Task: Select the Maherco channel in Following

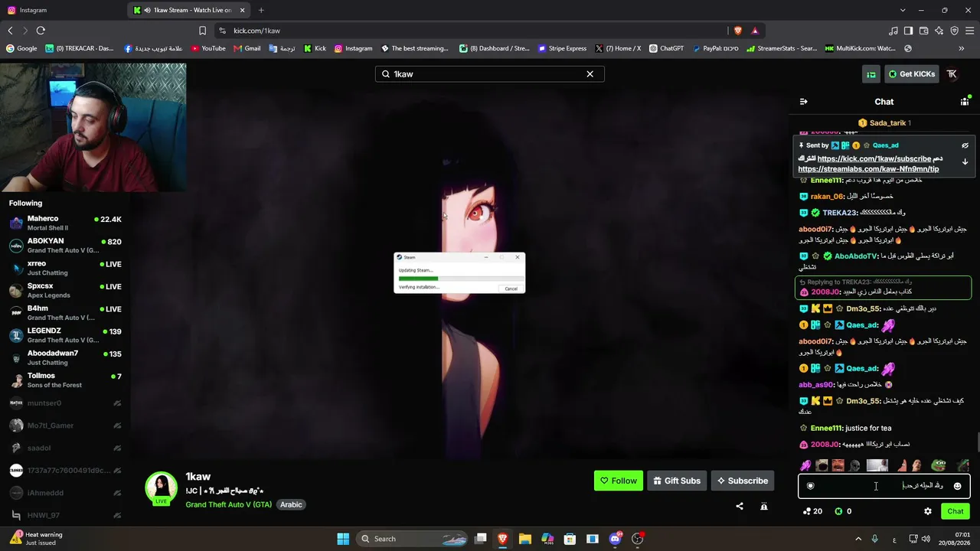Action: point(65,223)
